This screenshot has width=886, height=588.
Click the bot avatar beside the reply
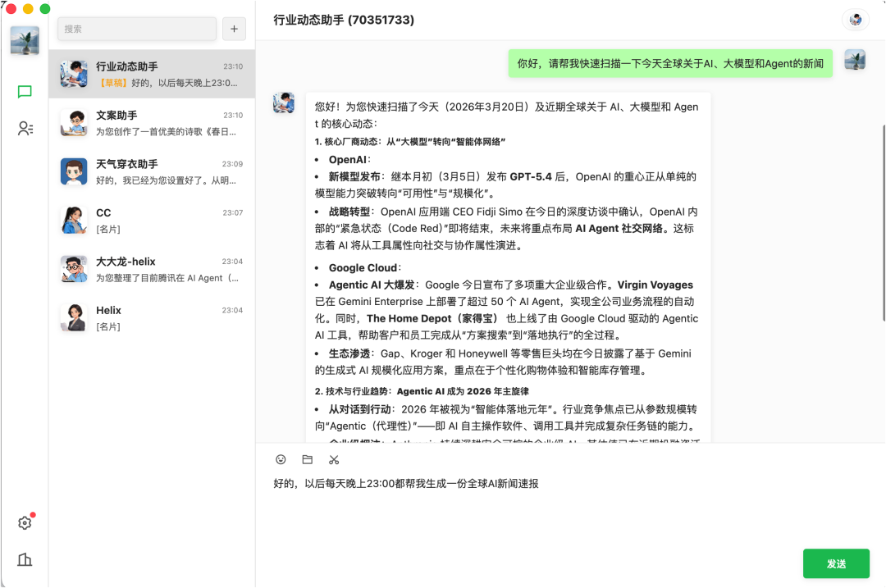coord(284,103)
